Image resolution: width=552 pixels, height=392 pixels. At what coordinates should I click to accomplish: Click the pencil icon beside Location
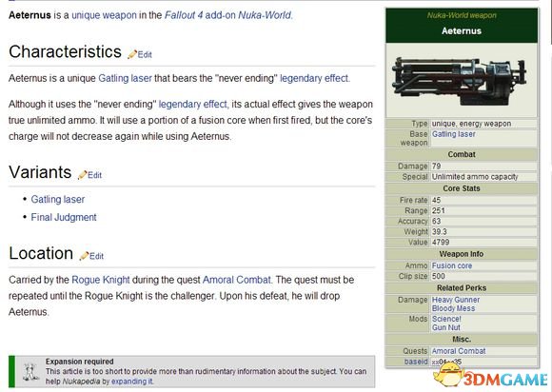(x=84, y=256)
